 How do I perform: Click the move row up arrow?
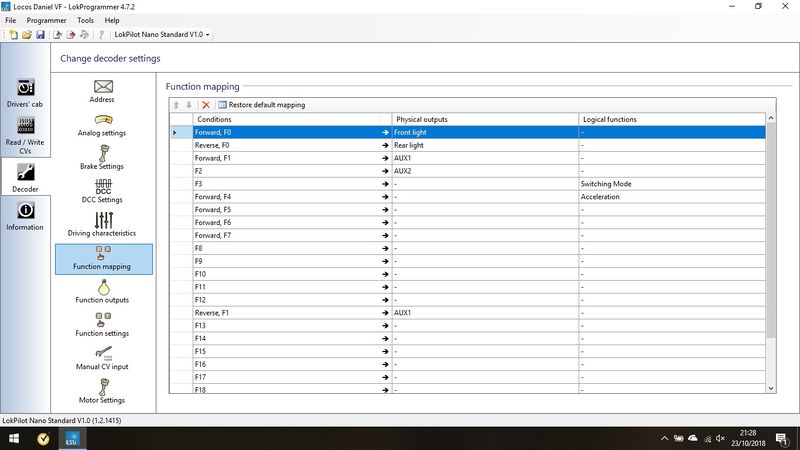coord(177,105)
